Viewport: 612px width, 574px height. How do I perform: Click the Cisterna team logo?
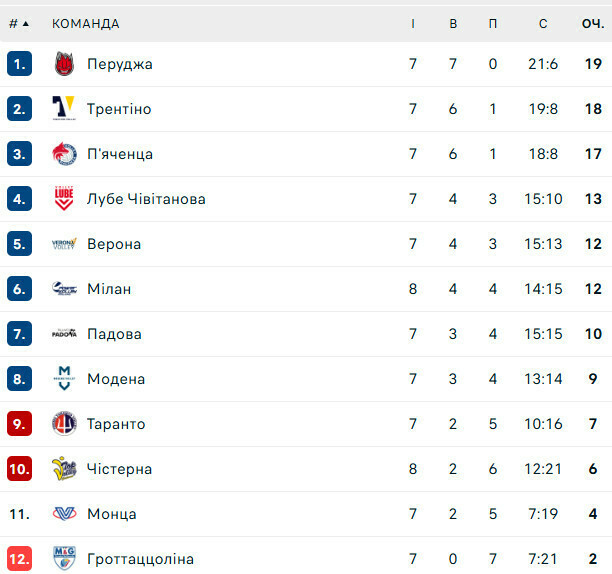point(64,469)
